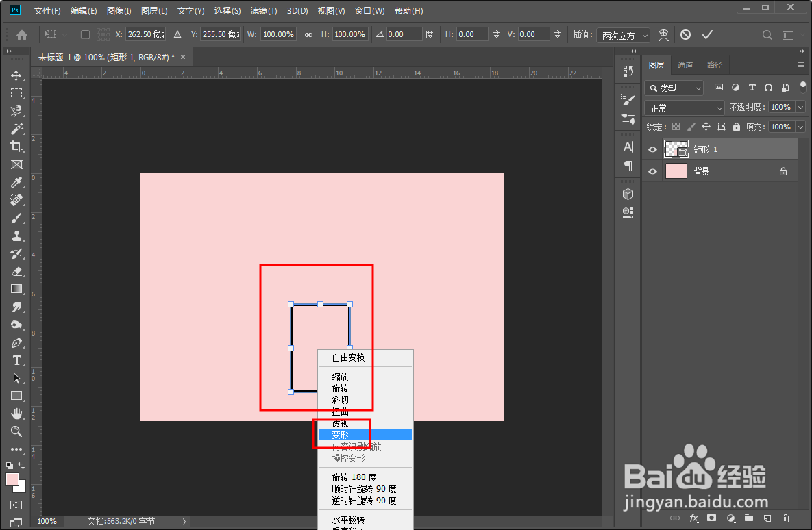Close the 未标题-1 document tab
This screenshot has height=530, width=812.
(183, 57)
